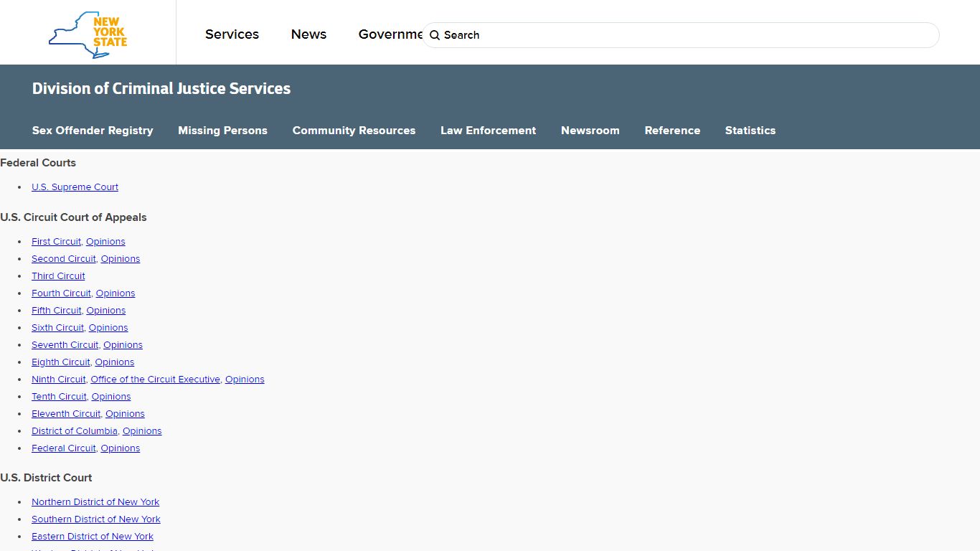Screen dimensions: 980x551
Task: Open the Services menu
Action: (x=232, y=34)
